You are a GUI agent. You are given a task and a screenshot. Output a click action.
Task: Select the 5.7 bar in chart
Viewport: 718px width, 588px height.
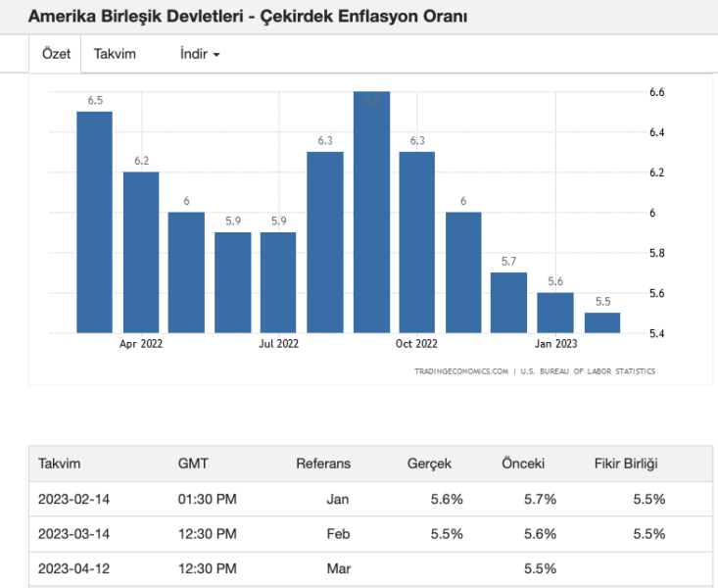(x=508, y=303)
